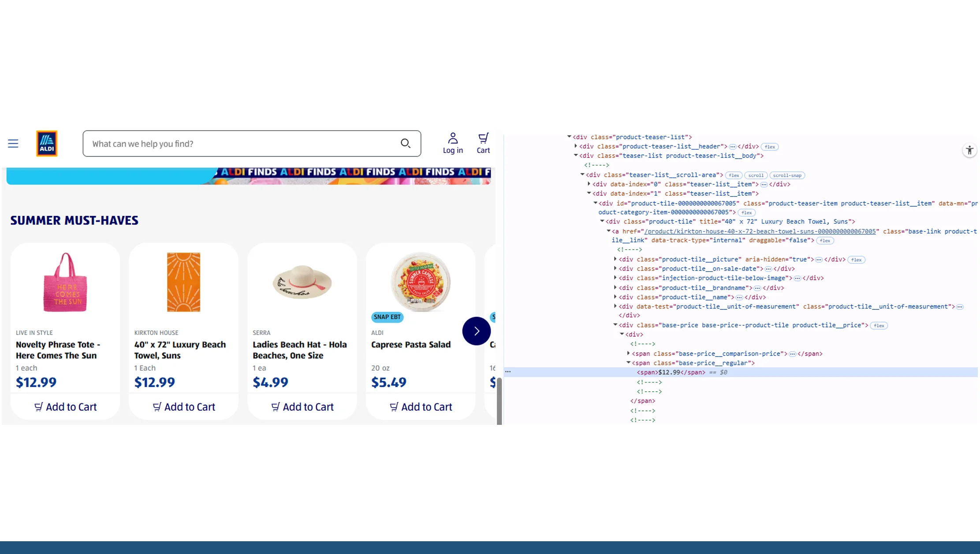
Task: Add Novelty Phrase Tote to cart
Action: tap(65, 407)
